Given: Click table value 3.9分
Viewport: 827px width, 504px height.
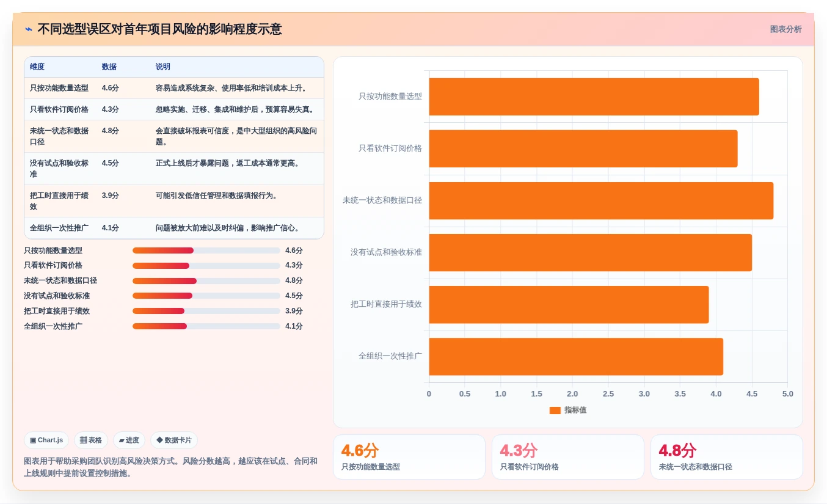Looking at the screenshot, I should coord(111,195).
